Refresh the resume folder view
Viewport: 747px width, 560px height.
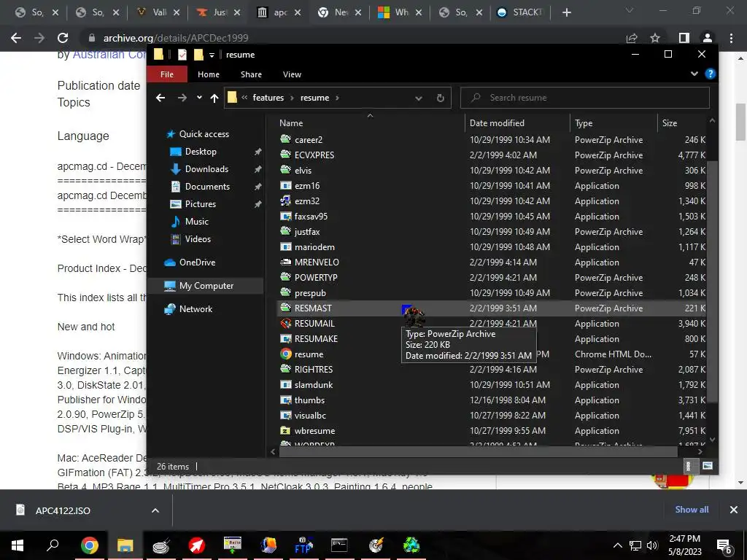click(440, 98)
